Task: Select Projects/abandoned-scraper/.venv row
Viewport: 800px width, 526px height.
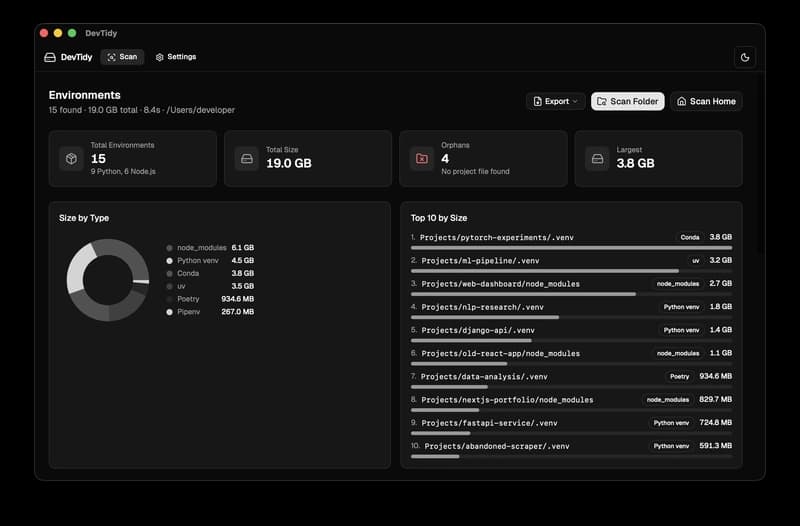Action: pyautogui.click(x=571, y=450)
